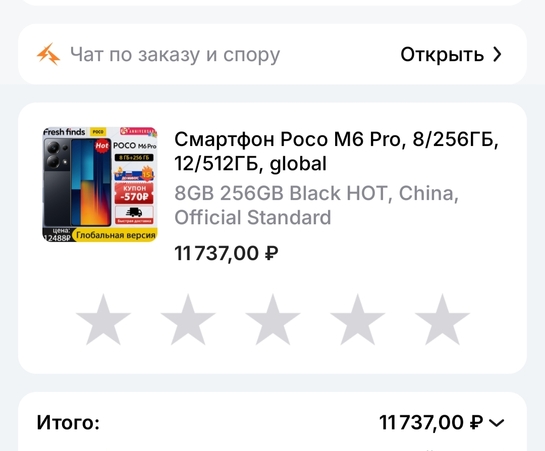Open the Poco M6 Pro product thumbnail
This screenshot has width=545, height=451.
click(x=100, y=184)
